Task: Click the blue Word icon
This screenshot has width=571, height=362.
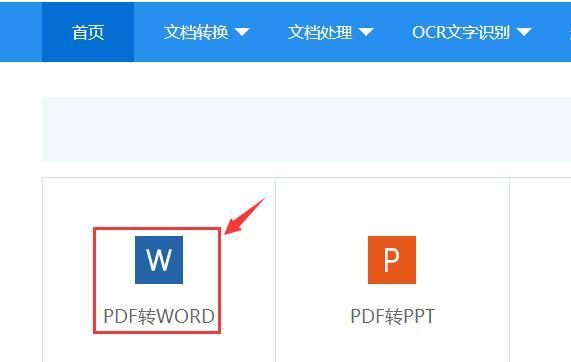Action: (159, 260)
